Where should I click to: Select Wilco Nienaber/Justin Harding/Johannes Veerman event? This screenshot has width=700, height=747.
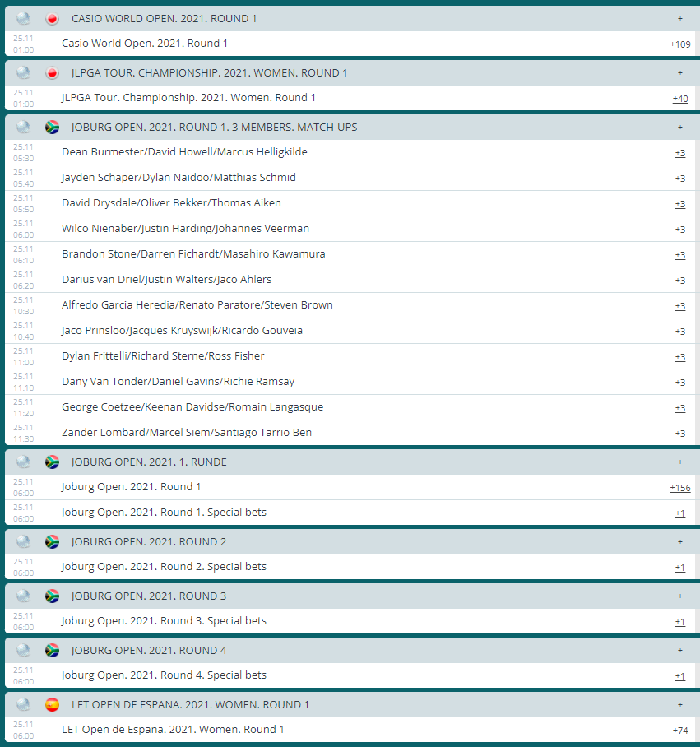click(x=186, y=229)
